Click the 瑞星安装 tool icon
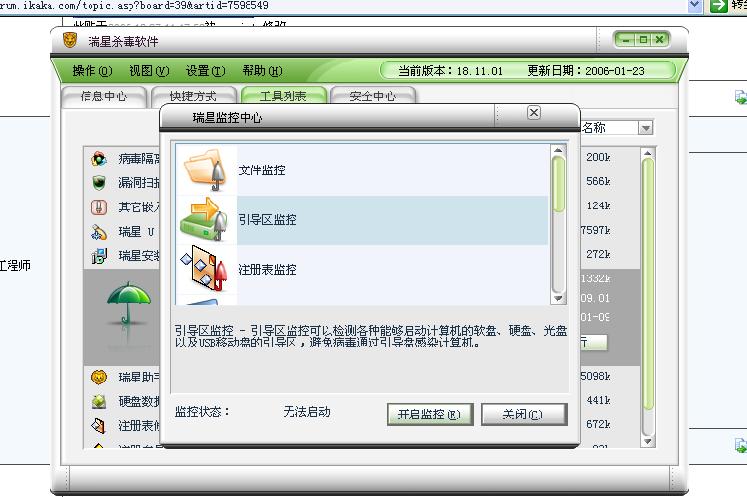 pos(99,256)
